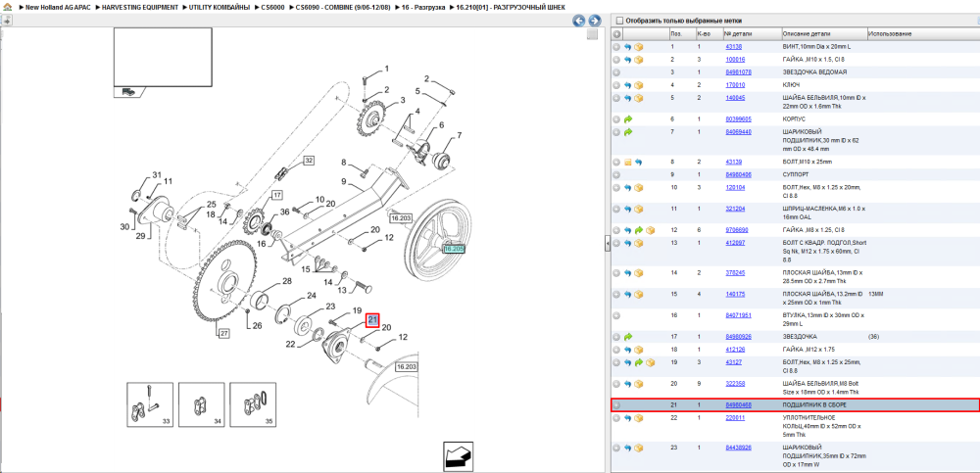This screenshot has height=473, width=980.
Task: Open part number link 84980468
Action: click(738, 404)
